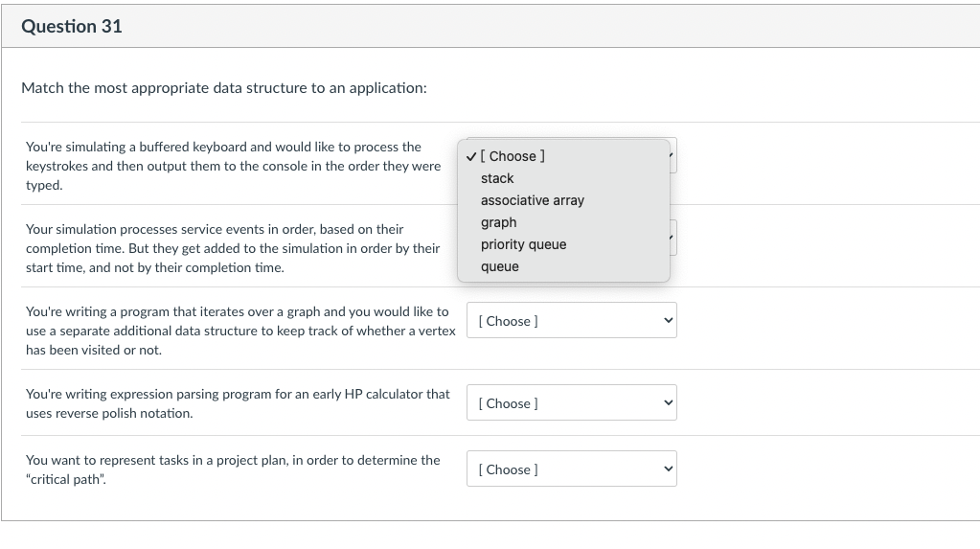Select "priority queue" from the open list
Screen dimensions: 980x549
coord(523,244)
